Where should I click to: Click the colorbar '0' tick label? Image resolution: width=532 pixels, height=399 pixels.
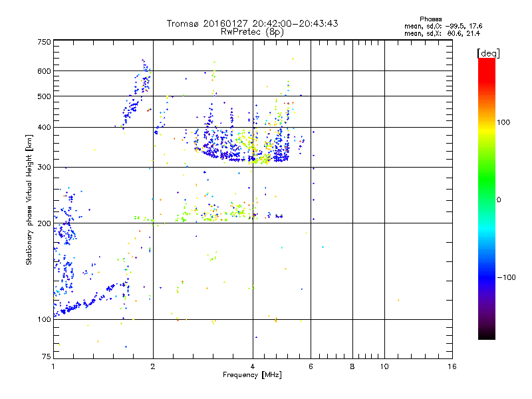click(x=499, y=199)
